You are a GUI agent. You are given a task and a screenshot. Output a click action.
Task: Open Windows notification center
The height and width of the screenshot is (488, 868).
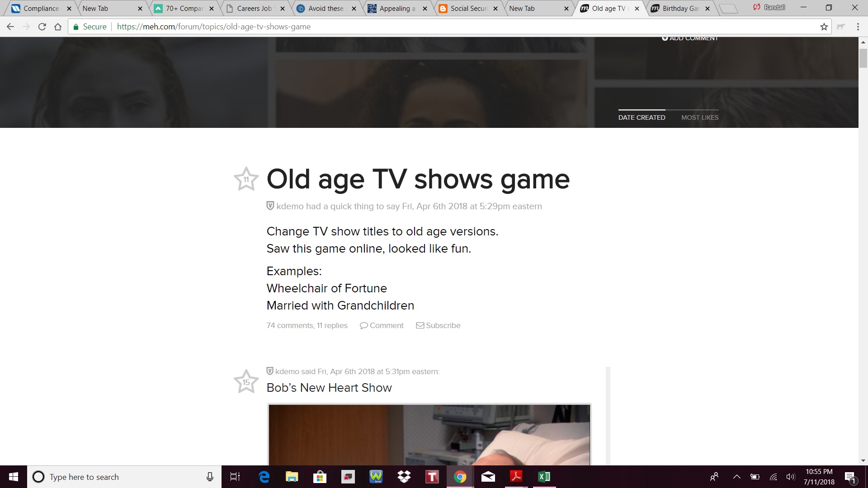(x=850, y=477)
